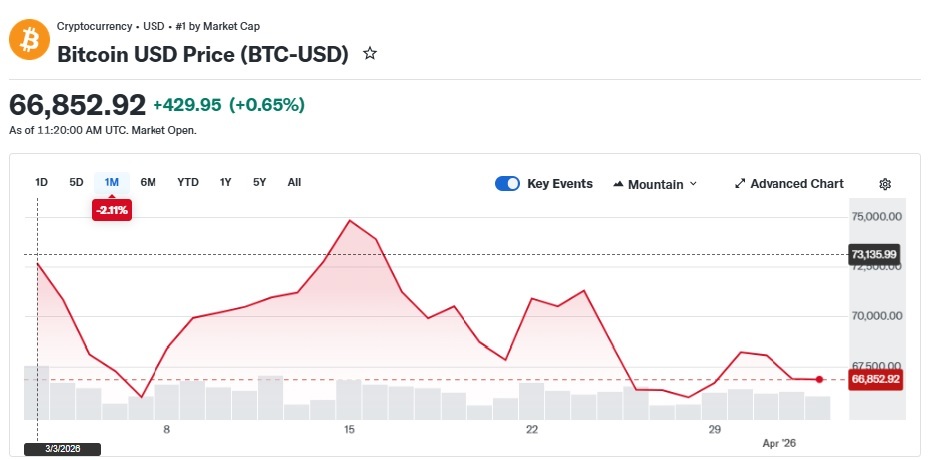Select the 6M time range
The image size is (931, 460).
pyautogui.click(x=148, y=183)
